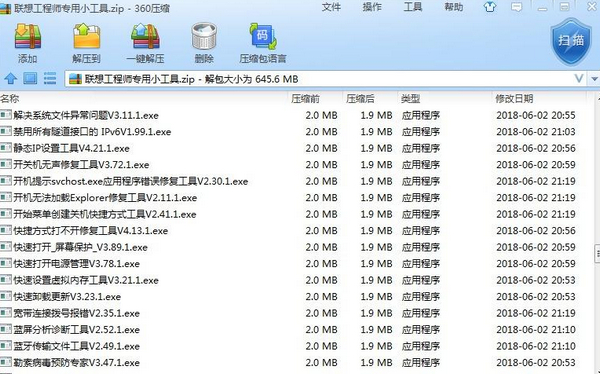
Task: Click the vertical scrollbar handle on right edge
Action: [x=597, y=253]
